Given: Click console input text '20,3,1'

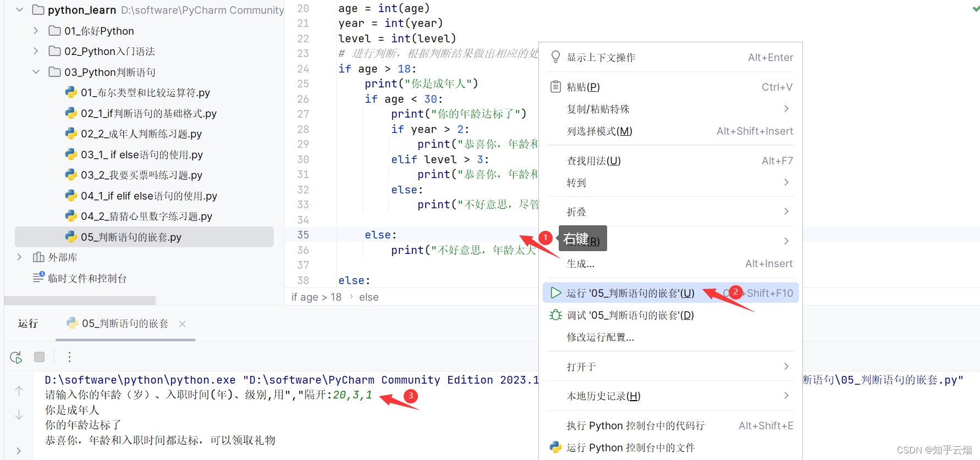Looking at the screenshot, I should [352, 395].
